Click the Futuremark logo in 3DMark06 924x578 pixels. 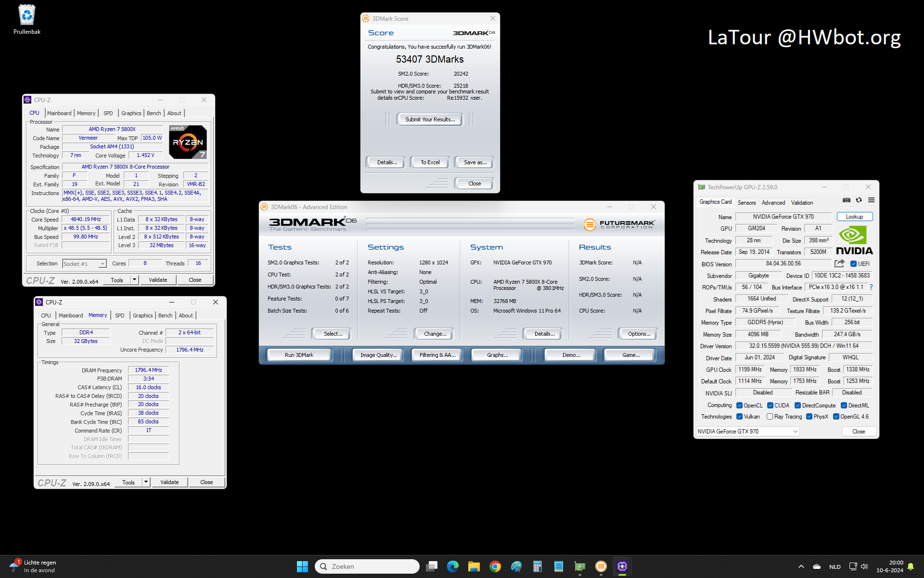pos(619,224)
